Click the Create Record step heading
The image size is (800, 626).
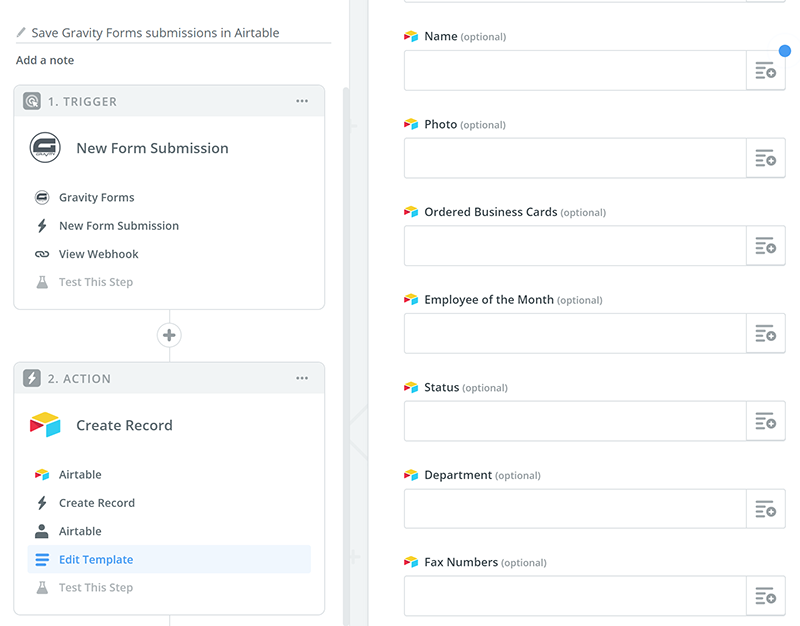click(124, 425)
